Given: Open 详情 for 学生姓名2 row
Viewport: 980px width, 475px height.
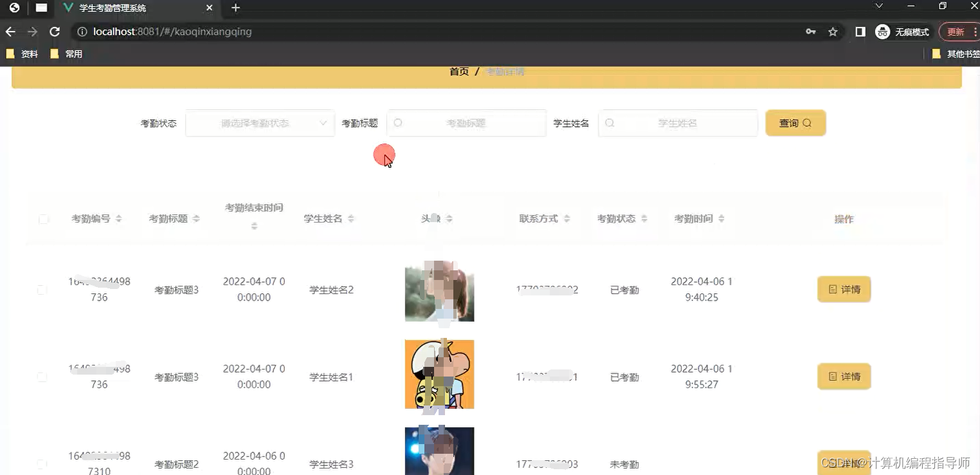Looking at the screenshot, I should 844,290.
